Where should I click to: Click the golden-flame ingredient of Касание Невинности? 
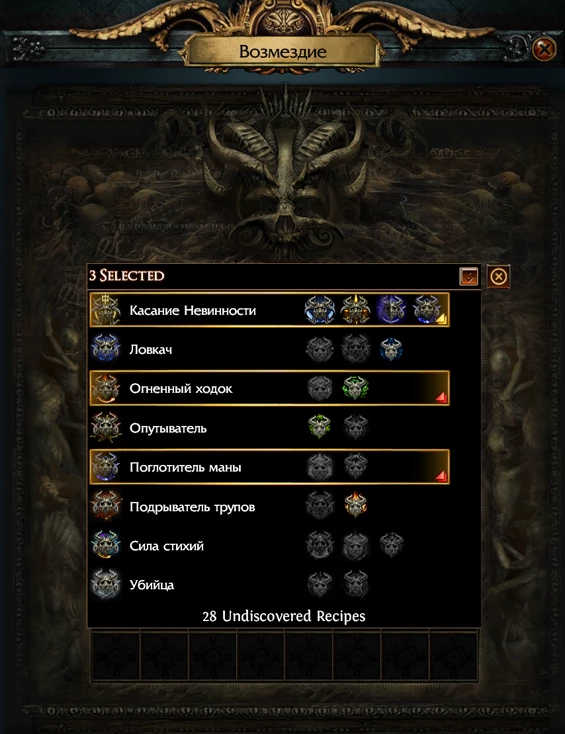355,310
